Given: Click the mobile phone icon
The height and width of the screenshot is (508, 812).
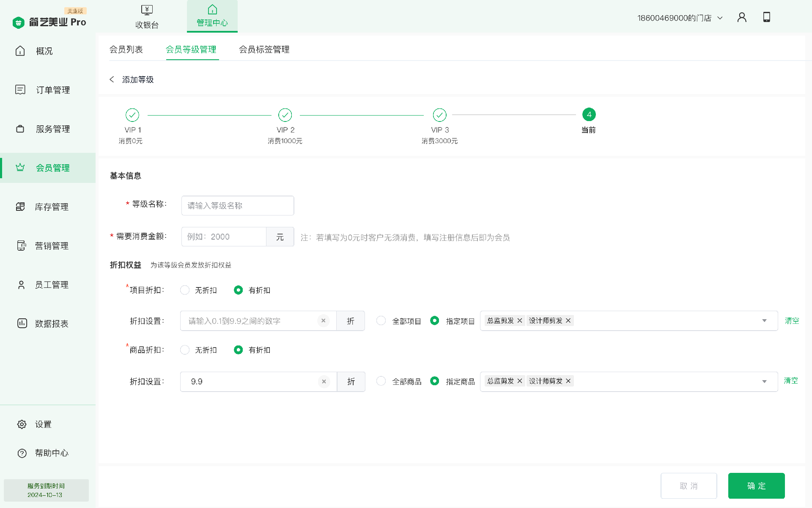Looking at the screenshot, I should coord(766,17).
